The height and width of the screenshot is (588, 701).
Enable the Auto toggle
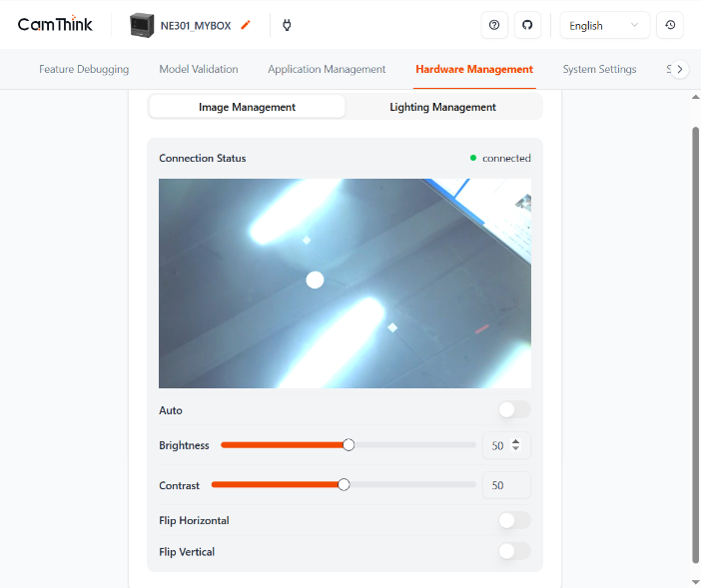tap(514, 409)
